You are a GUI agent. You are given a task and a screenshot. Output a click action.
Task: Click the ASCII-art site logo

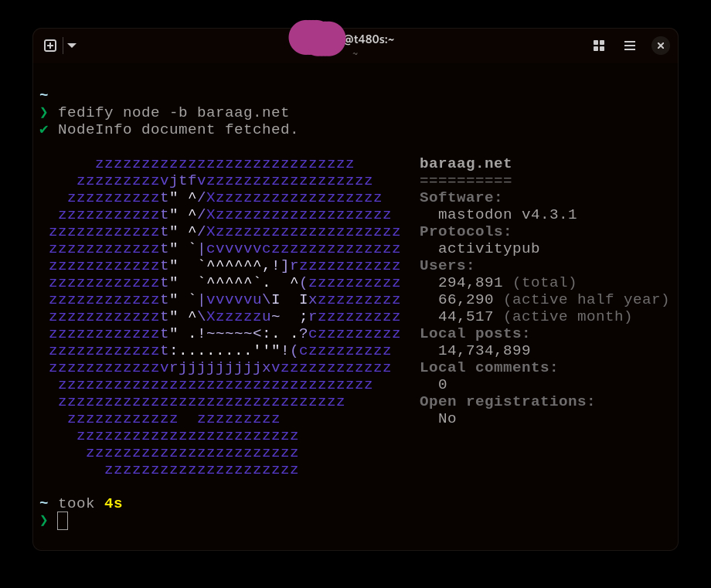pyautogui.click(x=224, y=317)
